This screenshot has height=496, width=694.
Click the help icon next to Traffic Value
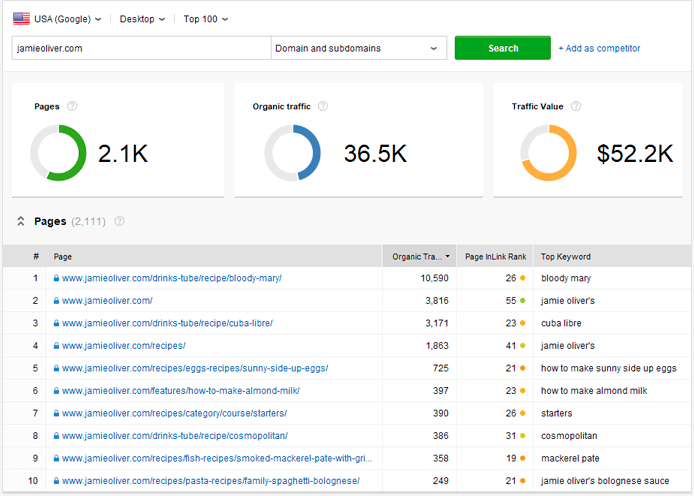coord(576,106)
